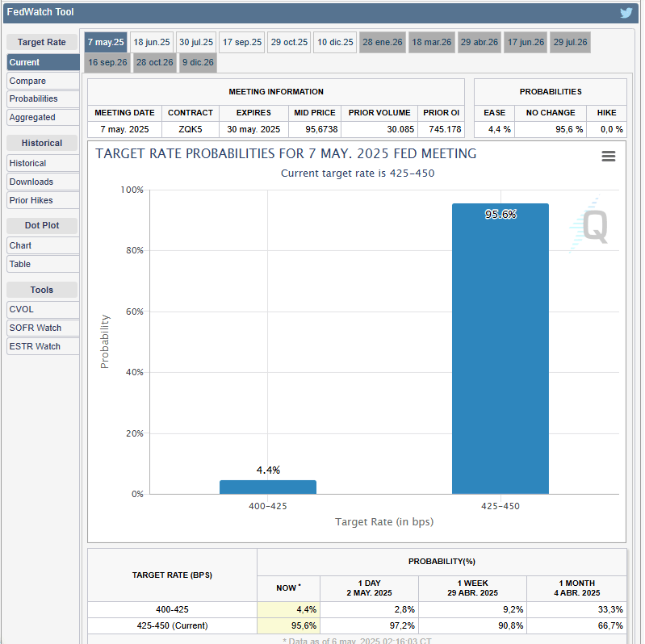Open the CVOL tool
This screenshot has width=645, height=644.
click(44, 309)
